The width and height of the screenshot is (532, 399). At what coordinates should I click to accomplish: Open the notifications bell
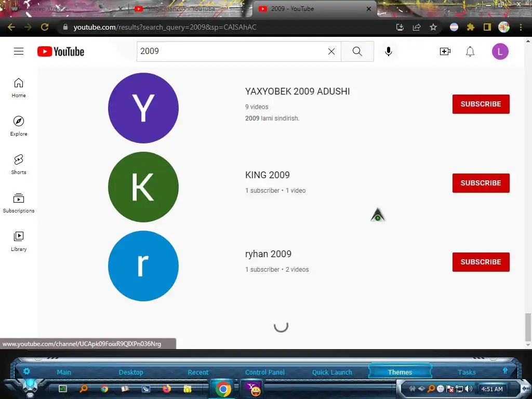click(470, 51)
